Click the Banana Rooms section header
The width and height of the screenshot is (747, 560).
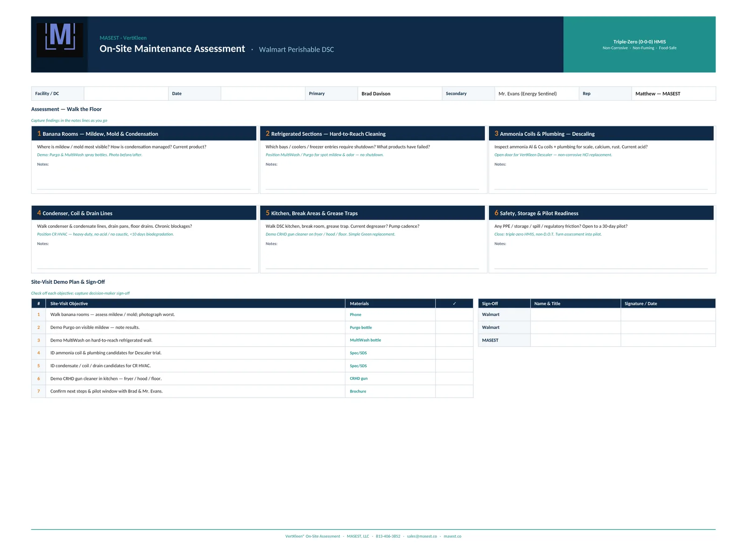(x=144, y=133)
